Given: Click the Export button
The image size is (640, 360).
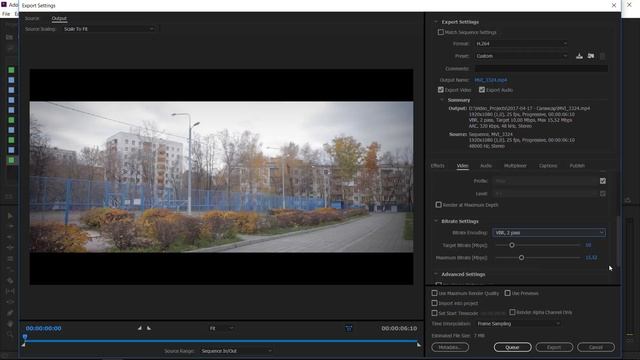Looking at the screenshot, I should pos(554,347).
